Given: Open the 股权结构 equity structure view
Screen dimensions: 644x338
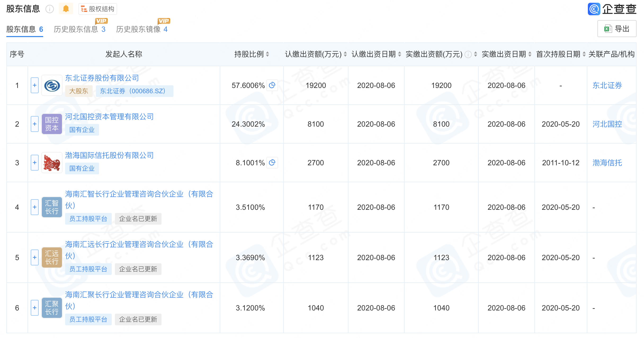Looking at the screenshot, I should 98,9.
